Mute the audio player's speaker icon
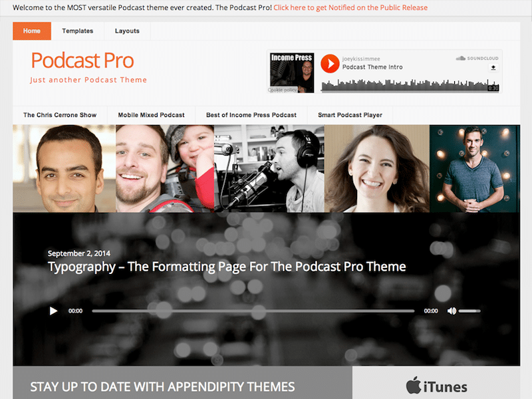Image resolution: width=532 pixels, height=399 pixels. [452, 311]
